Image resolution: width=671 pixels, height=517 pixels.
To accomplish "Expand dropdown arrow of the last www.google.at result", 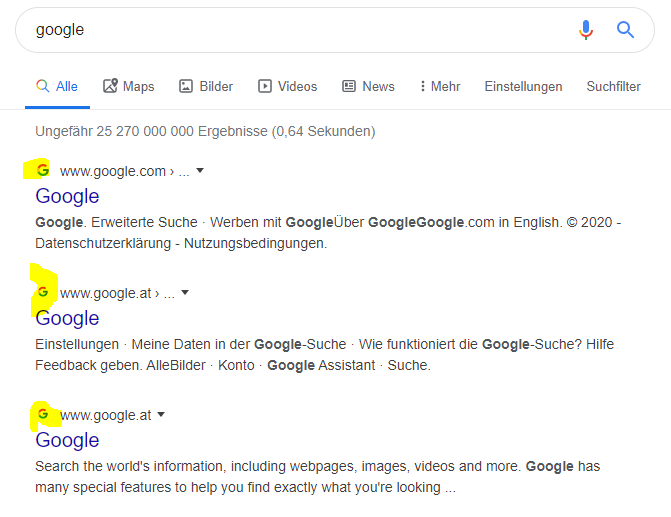I will point(161,415).
